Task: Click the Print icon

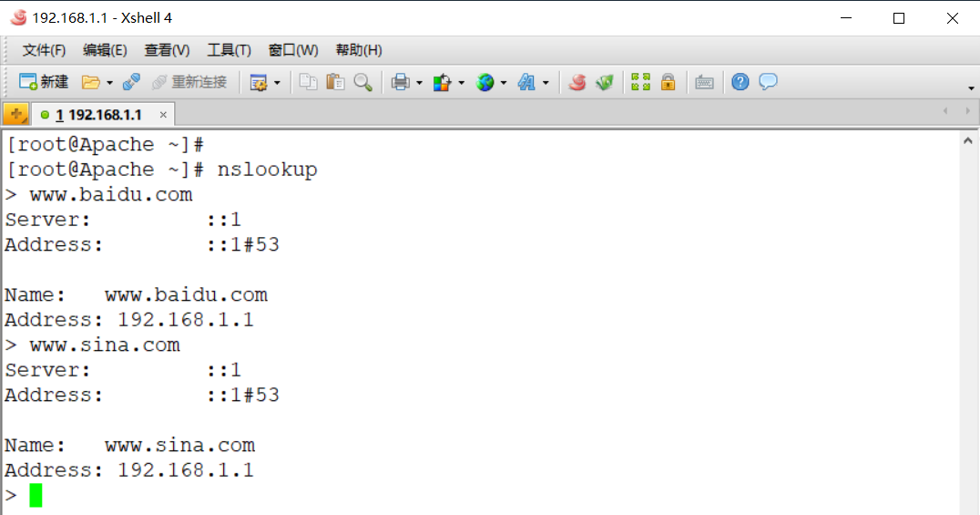Action: pyautogui.click(x=400, y=82)
